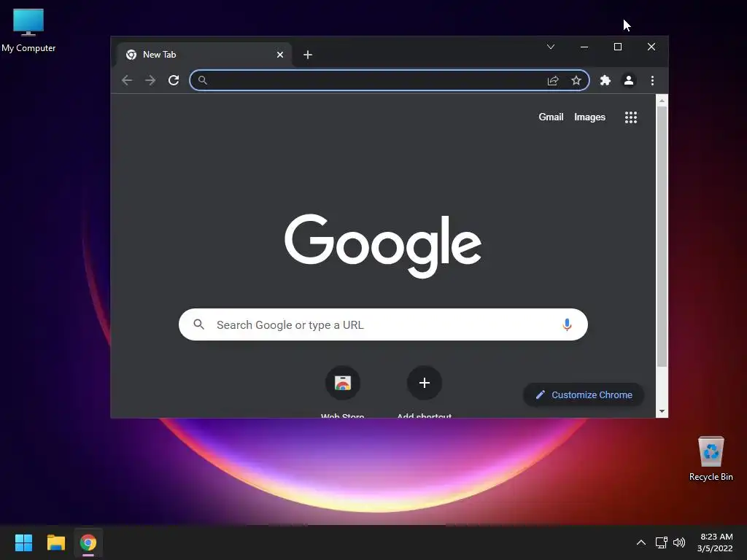This screenshot has width=747, height=560.
Task: Open the Google apps grid
Action: pos(631,117)
